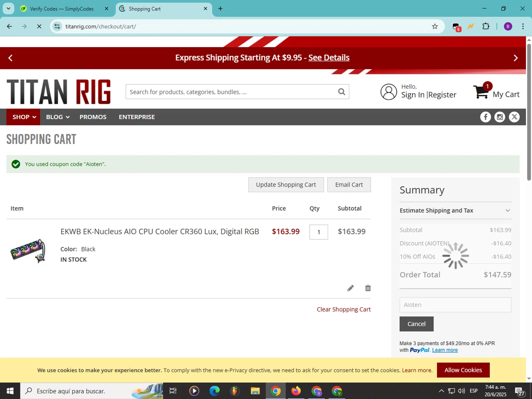Open the network icon in system tray
532x399 pixels.
pyautogui.click(x=451, y=391)
